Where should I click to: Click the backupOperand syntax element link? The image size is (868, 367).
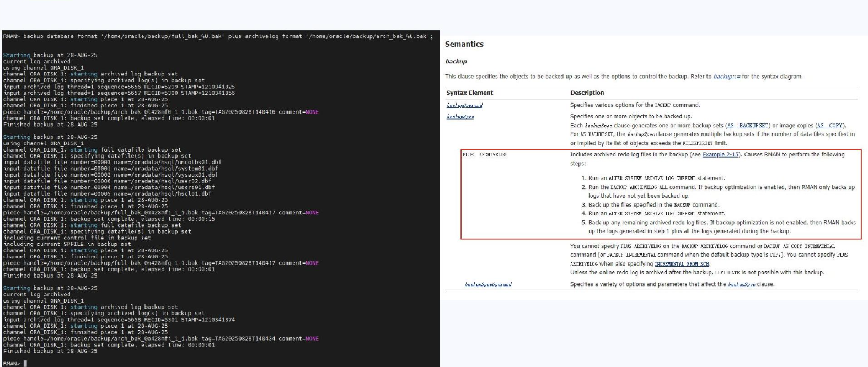pyautogui.click(x=464, y=105)
